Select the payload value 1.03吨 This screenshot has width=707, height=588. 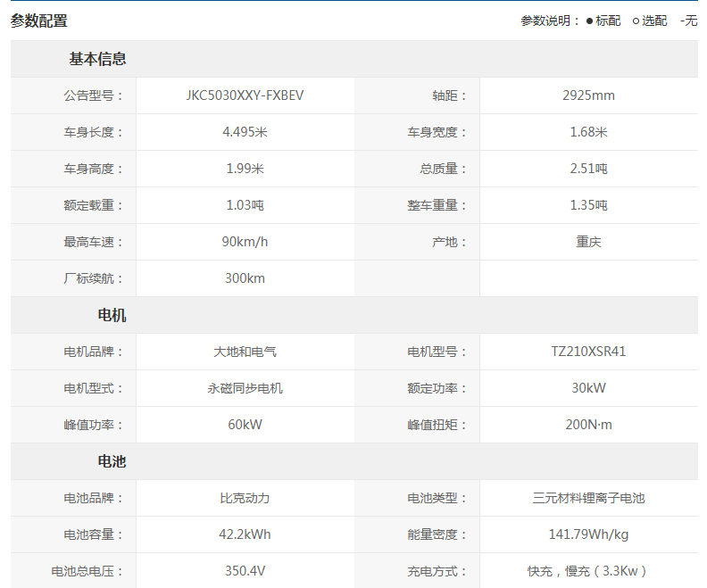click(245, 205)
